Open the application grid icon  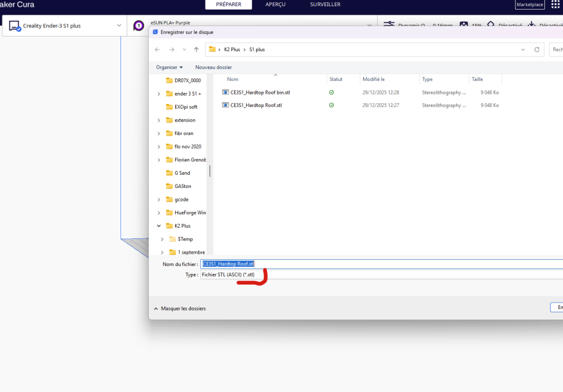pos(556,4)
